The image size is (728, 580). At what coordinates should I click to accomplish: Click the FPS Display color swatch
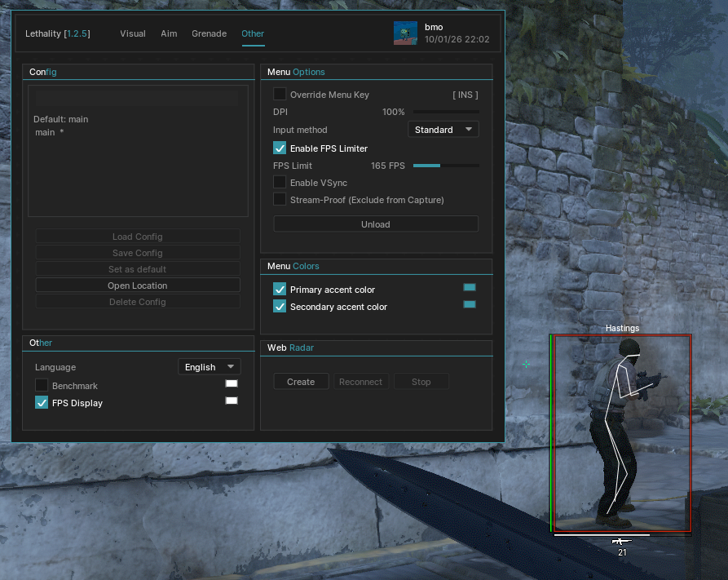point(232,401)
